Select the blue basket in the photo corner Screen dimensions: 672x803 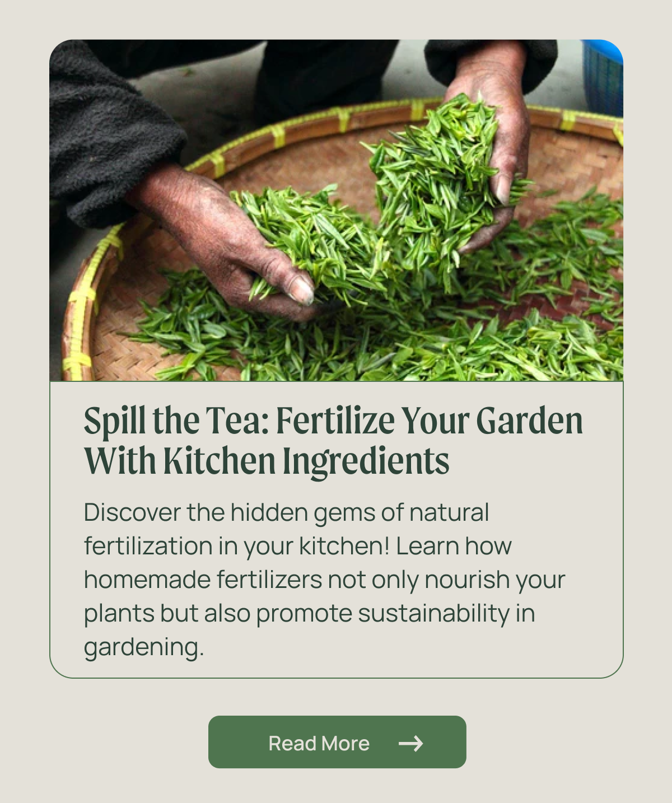tap(603, 77)
